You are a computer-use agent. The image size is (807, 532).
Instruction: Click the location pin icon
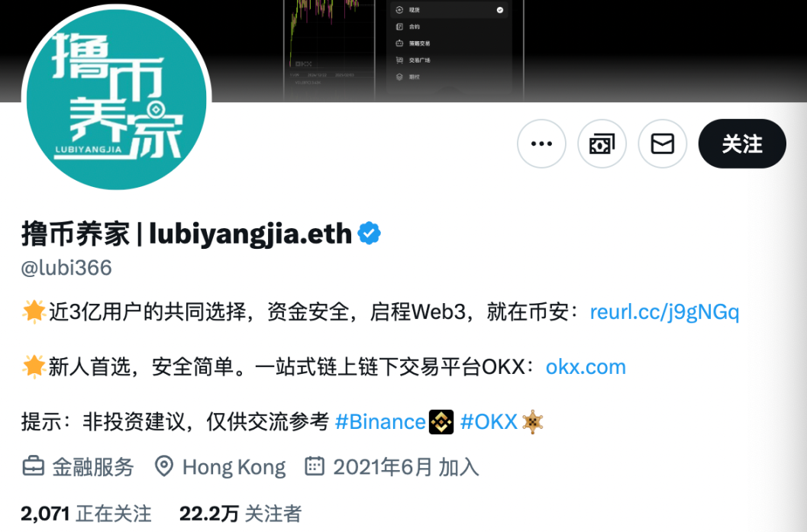click(163, 466)
